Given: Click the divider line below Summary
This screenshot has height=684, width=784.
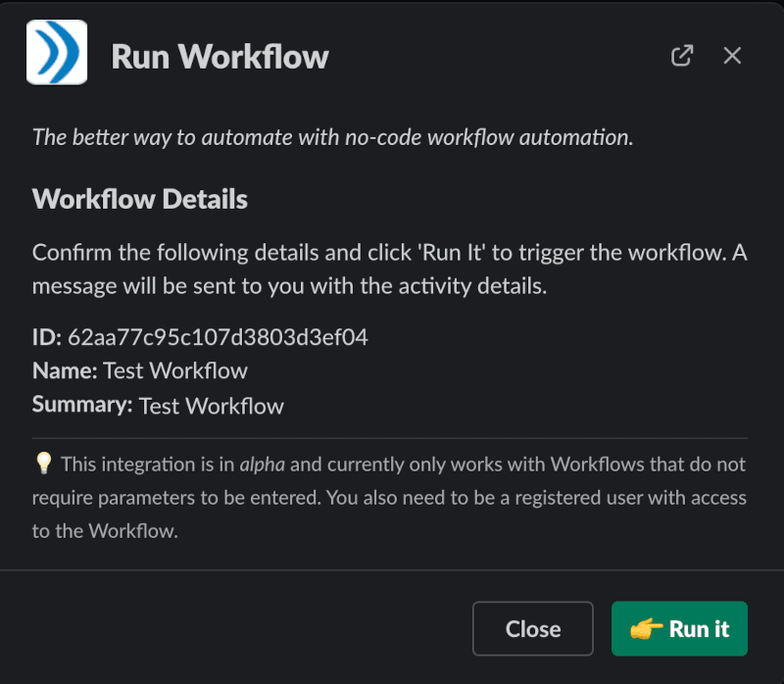Looking at the screenshot, I should click(x=389, y=438).
